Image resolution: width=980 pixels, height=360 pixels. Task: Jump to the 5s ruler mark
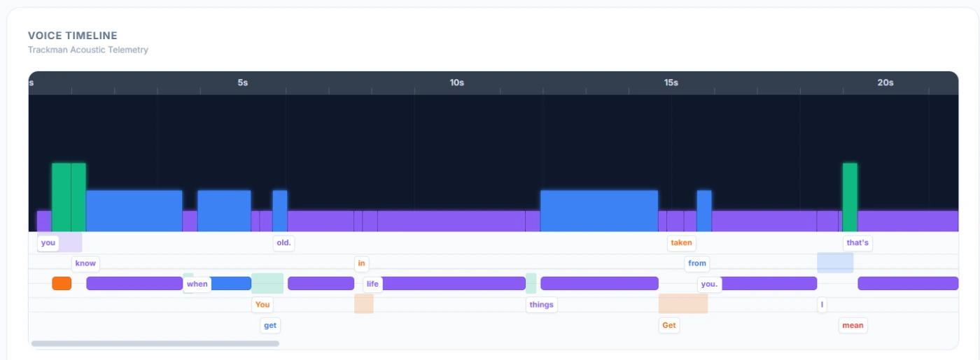point(243,82)
